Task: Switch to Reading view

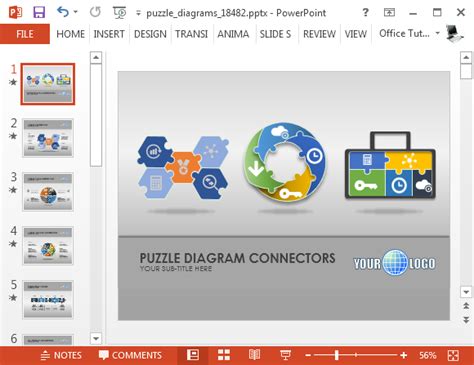Action: click(254, 355)
